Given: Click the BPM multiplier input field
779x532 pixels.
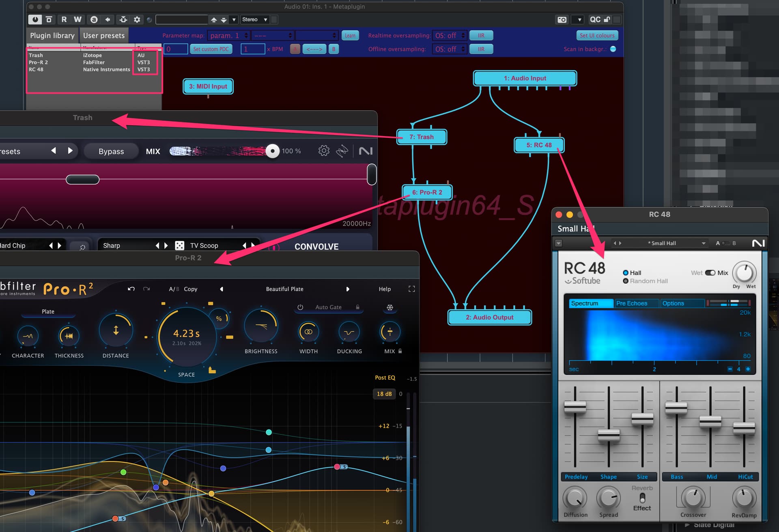Looking at the screenshot, I should pyautogui.click(x=252, y=49).
